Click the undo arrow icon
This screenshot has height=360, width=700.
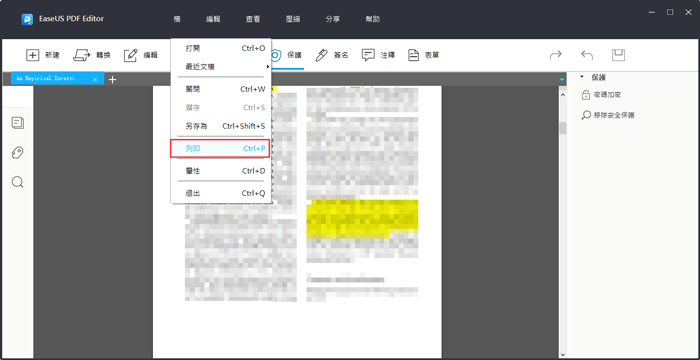click(587, 55)
